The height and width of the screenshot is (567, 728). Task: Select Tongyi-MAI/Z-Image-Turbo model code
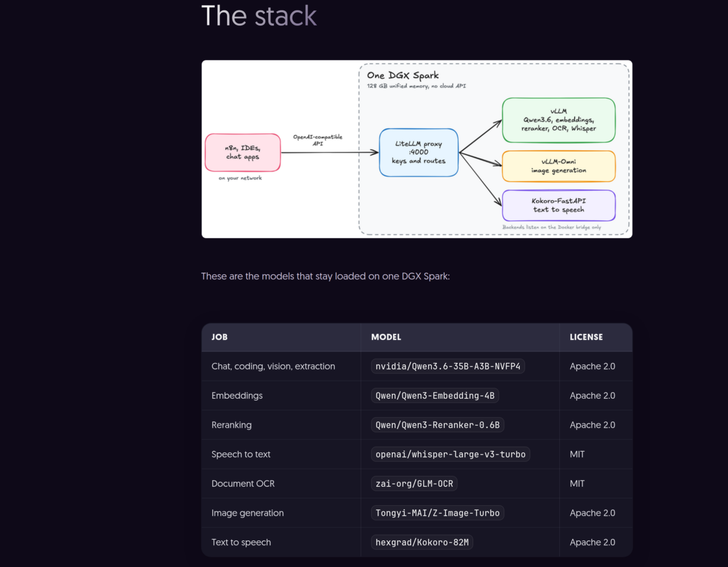437,513
